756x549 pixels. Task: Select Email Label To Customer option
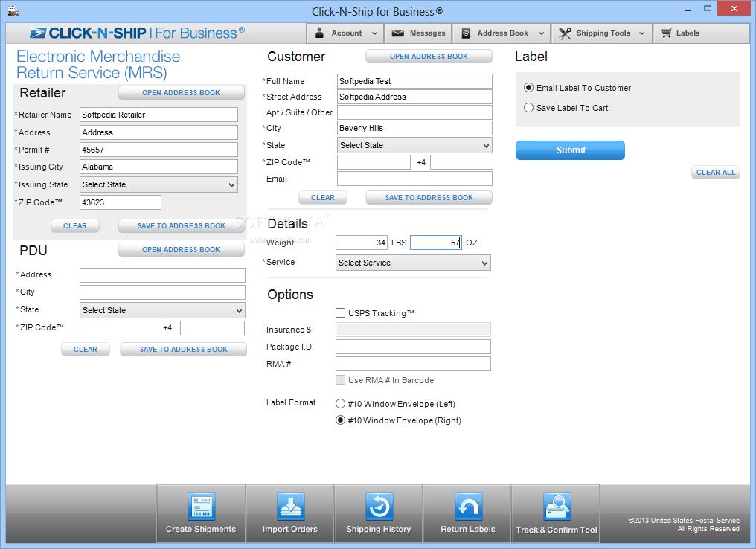pyautogui.click(x=528, y=88)
